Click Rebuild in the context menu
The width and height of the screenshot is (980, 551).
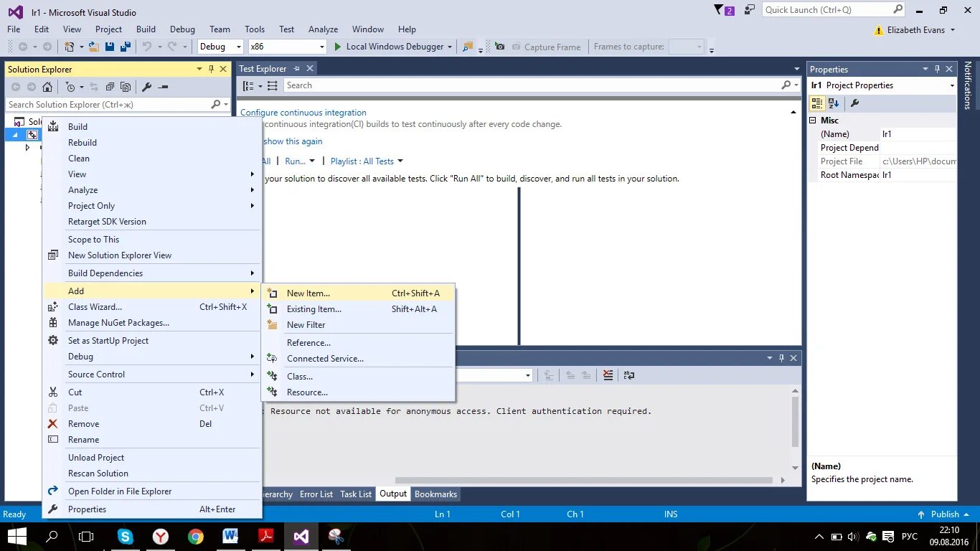[152, 142]
